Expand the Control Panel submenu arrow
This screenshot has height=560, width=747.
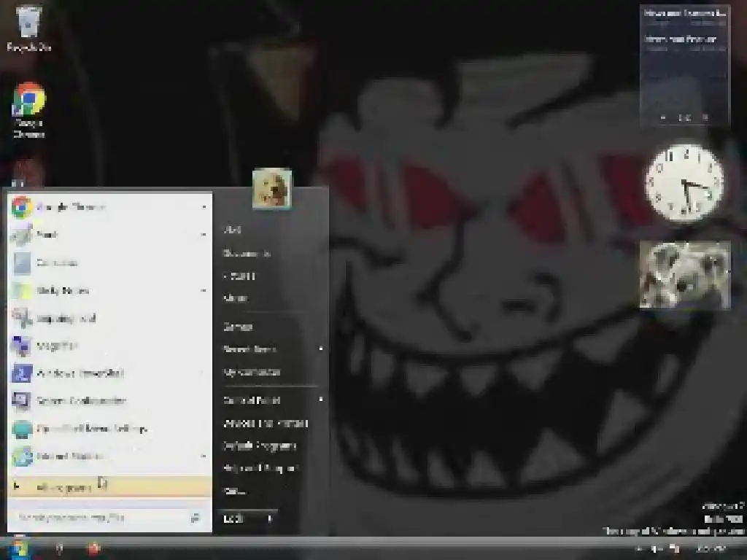tap(321, 400)
